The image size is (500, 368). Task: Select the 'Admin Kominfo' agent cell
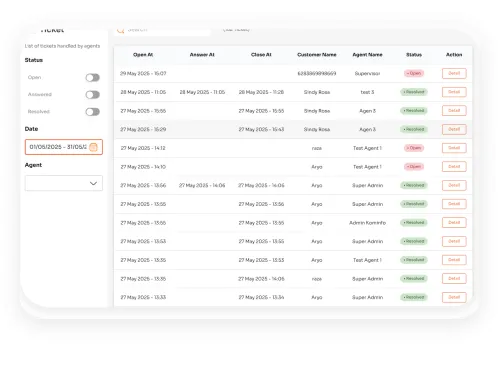point(367,223)
